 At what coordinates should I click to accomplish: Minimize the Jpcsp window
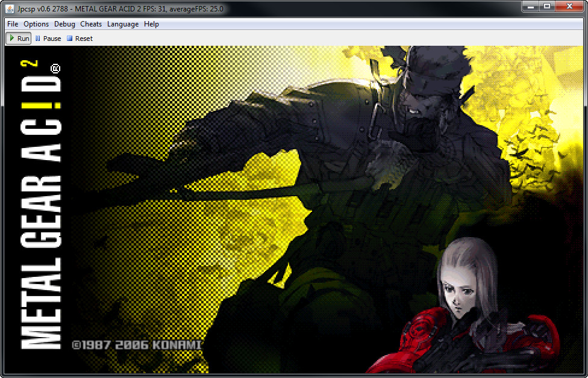click(530, 7)
